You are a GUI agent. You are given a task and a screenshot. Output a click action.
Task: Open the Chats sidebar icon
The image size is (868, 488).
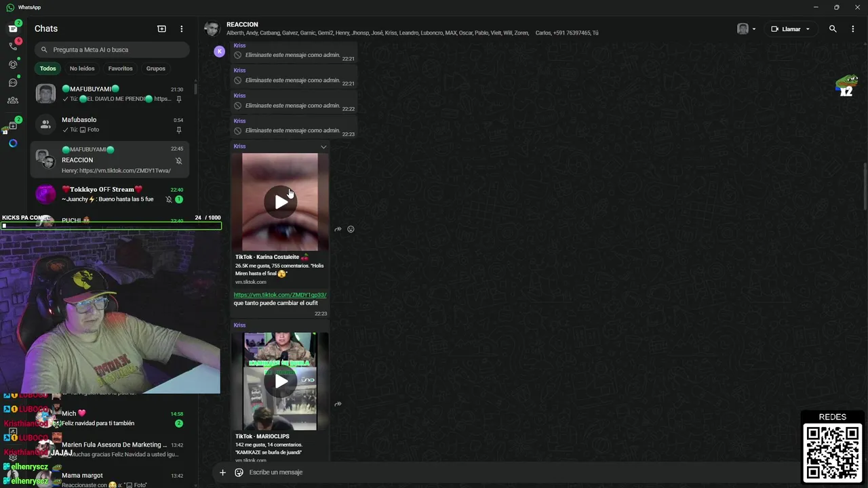click(x=12, y=28)
